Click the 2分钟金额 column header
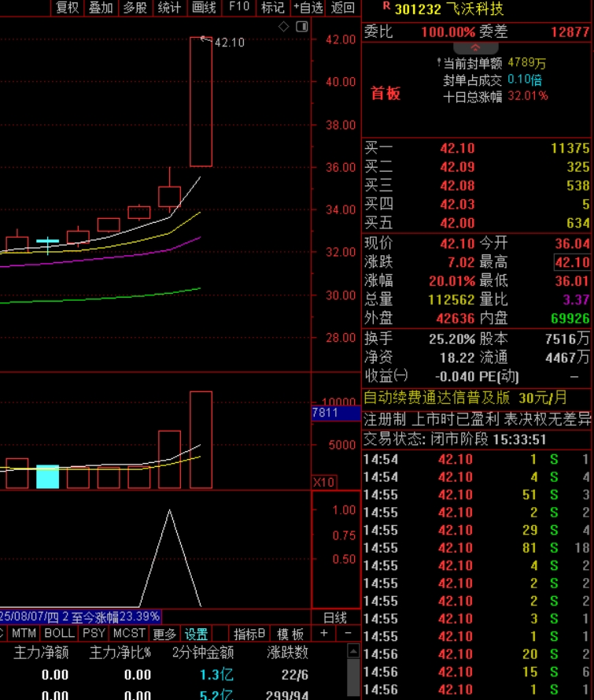The width and height of the screenshot is (594, 700). coord(203,653)
